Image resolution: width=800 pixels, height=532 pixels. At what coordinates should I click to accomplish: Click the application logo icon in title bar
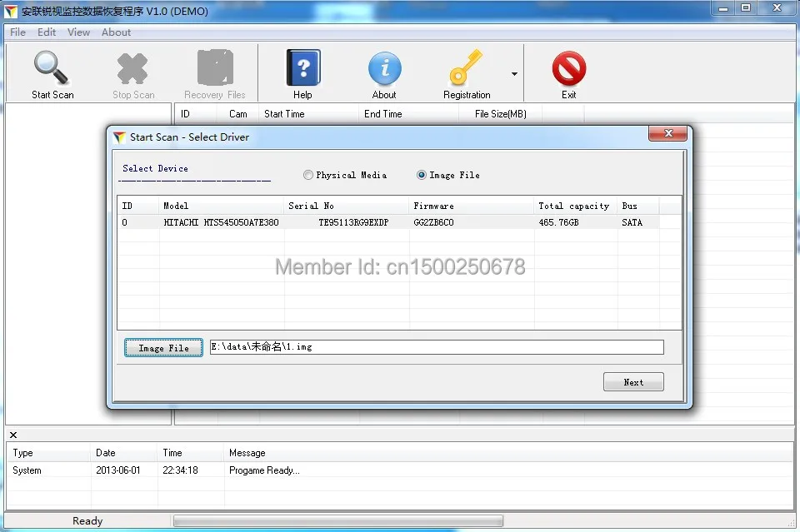(9, 11)
